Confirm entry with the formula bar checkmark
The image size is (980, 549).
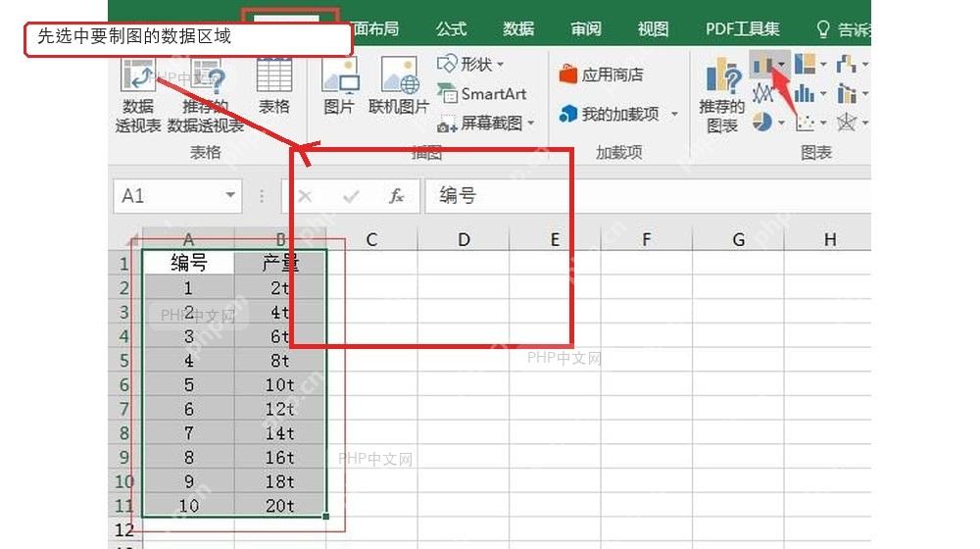tap(351, 196)
